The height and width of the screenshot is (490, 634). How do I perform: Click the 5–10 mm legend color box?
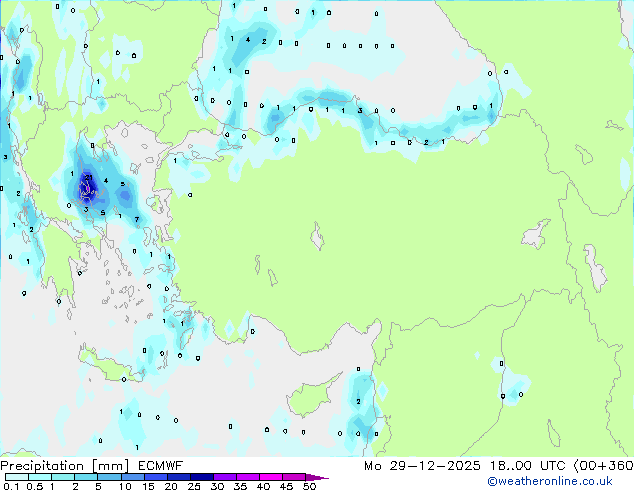click(x=109, y=477)
